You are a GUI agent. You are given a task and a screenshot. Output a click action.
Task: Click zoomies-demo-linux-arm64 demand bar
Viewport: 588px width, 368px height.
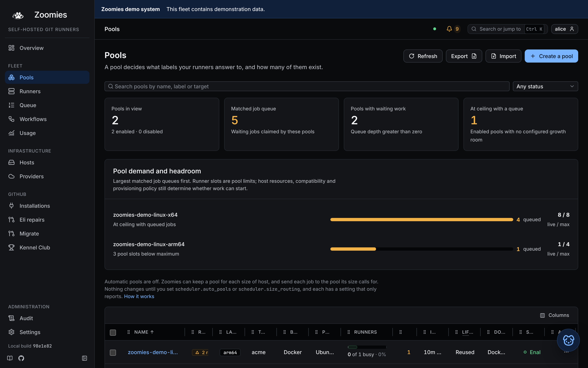pos(422,249)
